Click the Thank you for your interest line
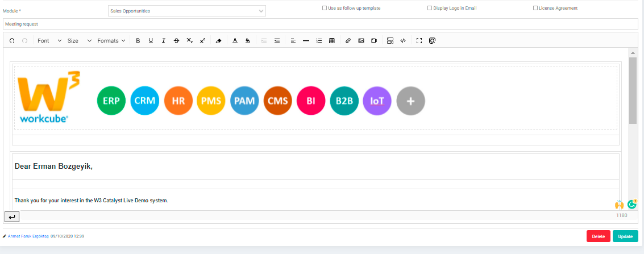 [x=92, y=200]
